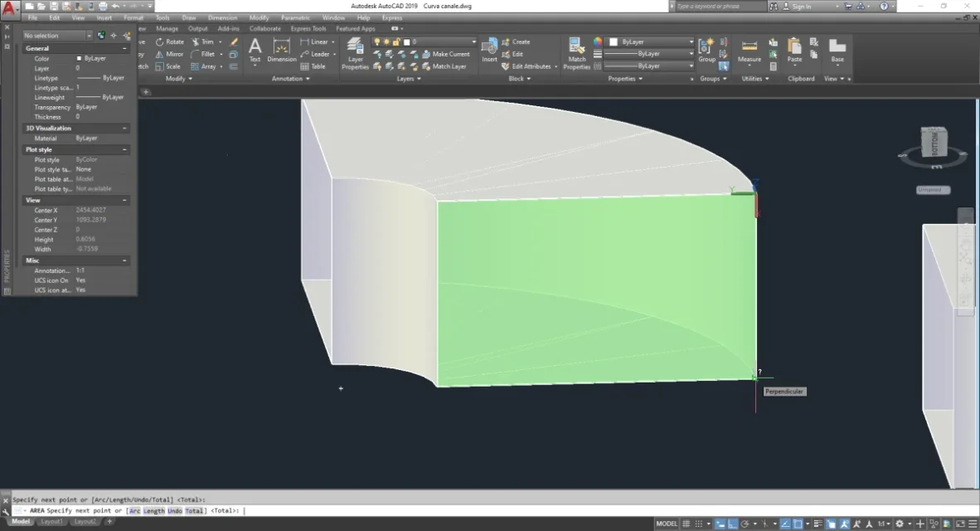Click Create block button

click(516, 42)
